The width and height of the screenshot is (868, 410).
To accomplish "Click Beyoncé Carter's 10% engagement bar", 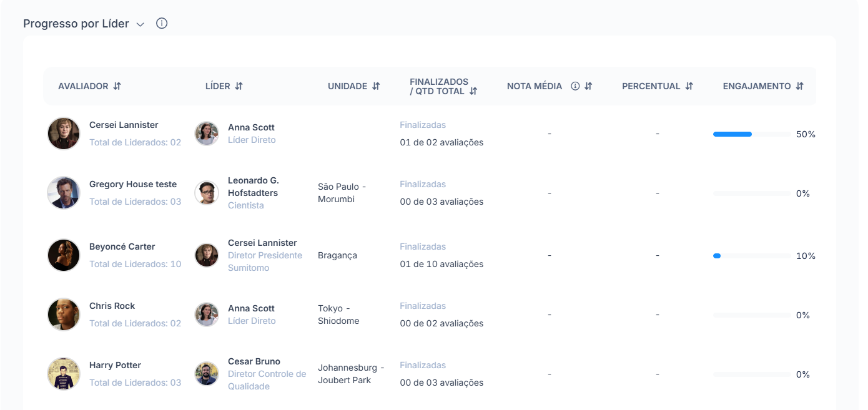I will point(751,256).
